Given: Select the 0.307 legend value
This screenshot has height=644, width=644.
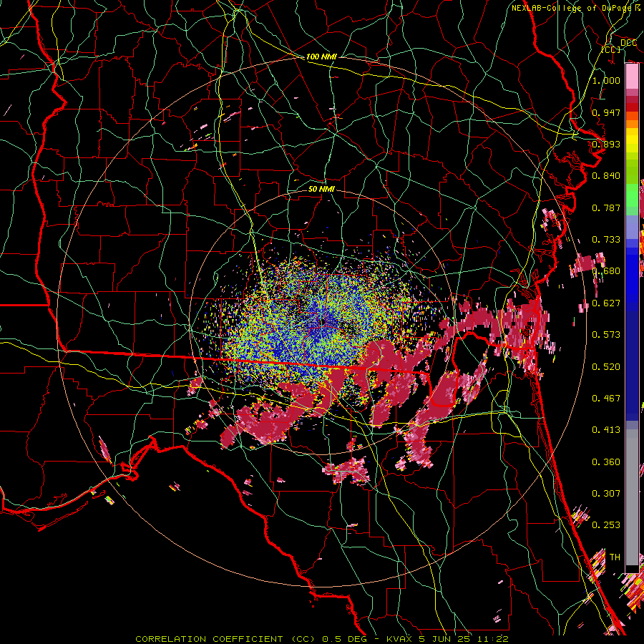Looking at the screenshot, I should (606, 494).
